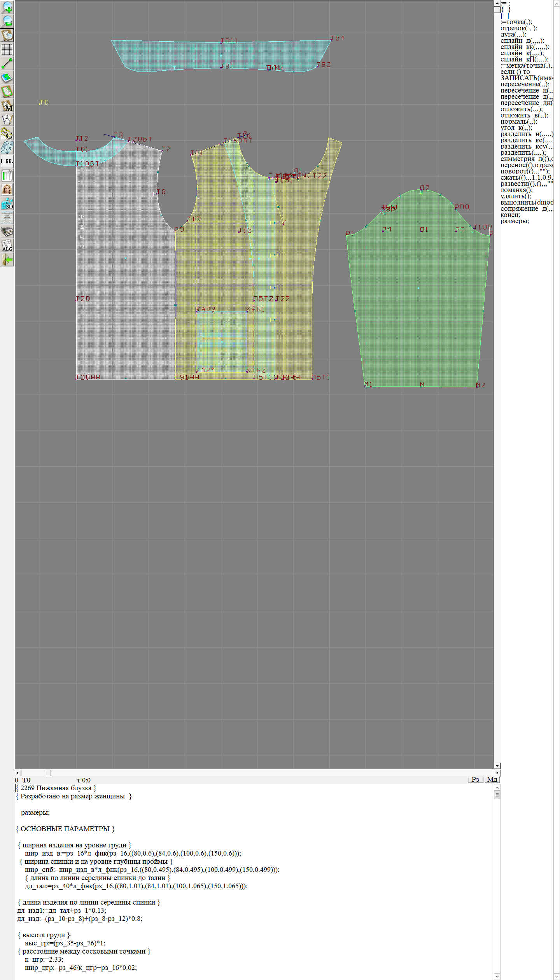The height and width of the screenshot is (980, 560).
Task: Insert the 'отрезок( , );' command from list
Action: tap(519, 28)
